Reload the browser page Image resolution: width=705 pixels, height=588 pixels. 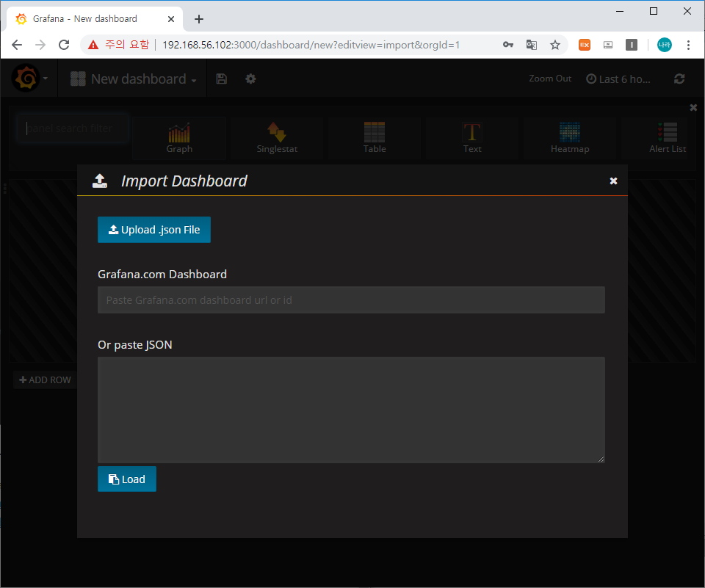pyautogui.click(x=64, y=45)
